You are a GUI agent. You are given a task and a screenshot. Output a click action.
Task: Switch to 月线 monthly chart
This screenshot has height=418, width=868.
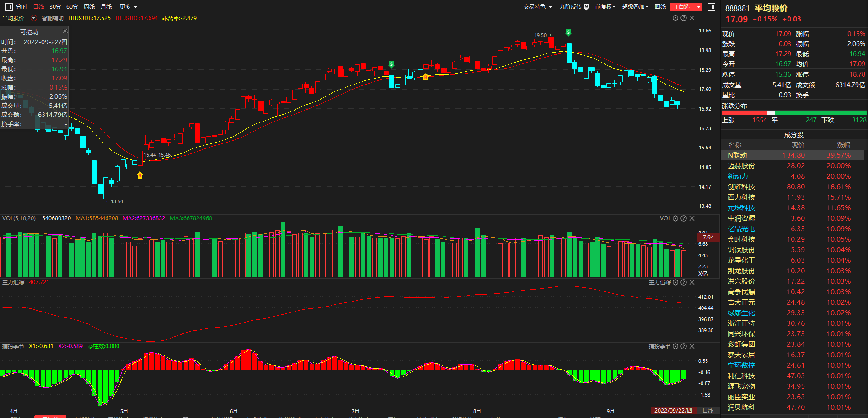106,7
